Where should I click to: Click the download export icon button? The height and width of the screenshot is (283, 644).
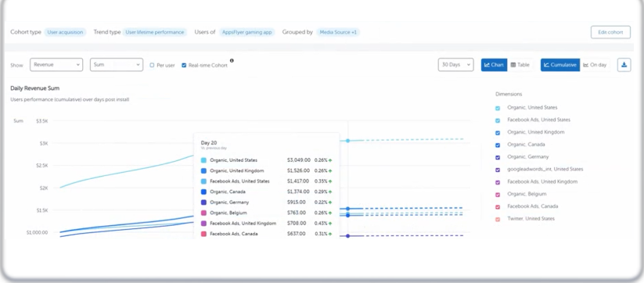pos(624,65)
